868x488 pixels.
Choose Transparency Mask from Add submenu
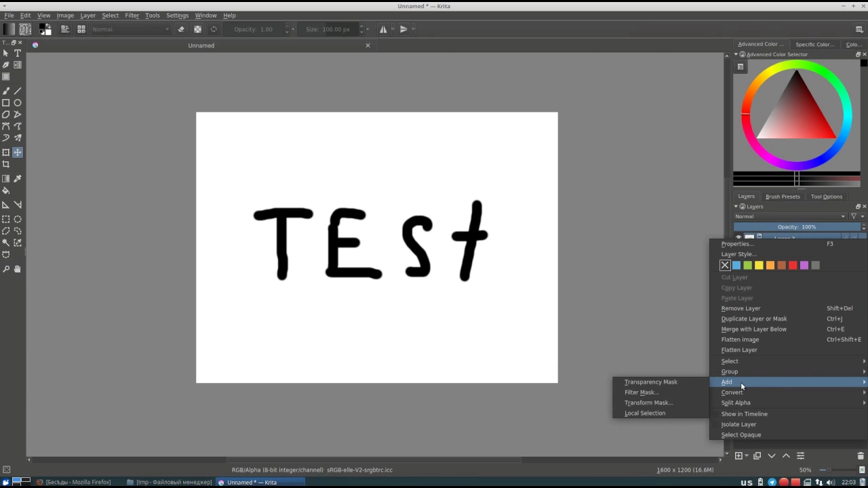660,382
